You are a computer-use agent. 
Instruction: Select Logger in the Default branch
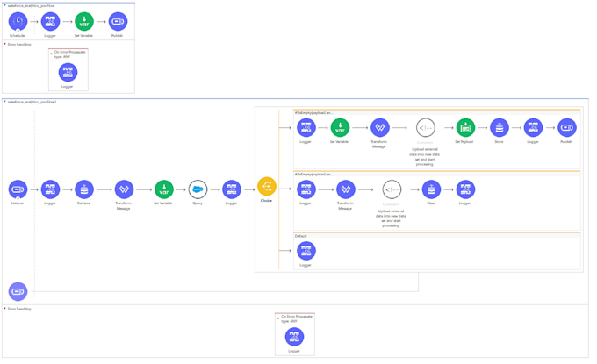(x=306, y=251)
